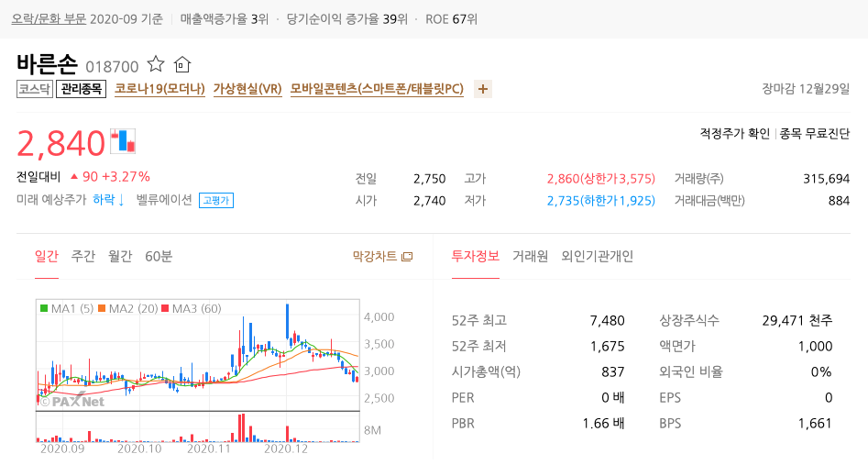868x476 pixels.
Task: Click the 당기순이익 증가율 39위 ranking text
Action: (x=347, y=19)
